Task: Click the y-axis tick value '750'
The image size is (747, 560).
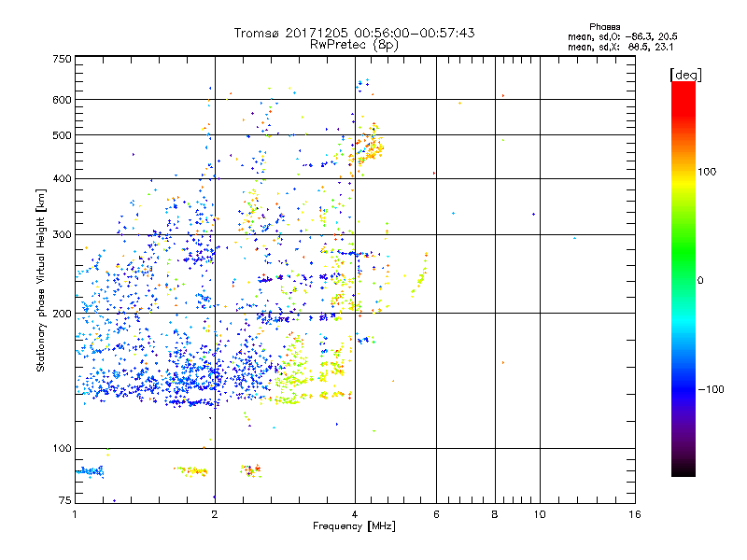Action: (x=62, y=59)
